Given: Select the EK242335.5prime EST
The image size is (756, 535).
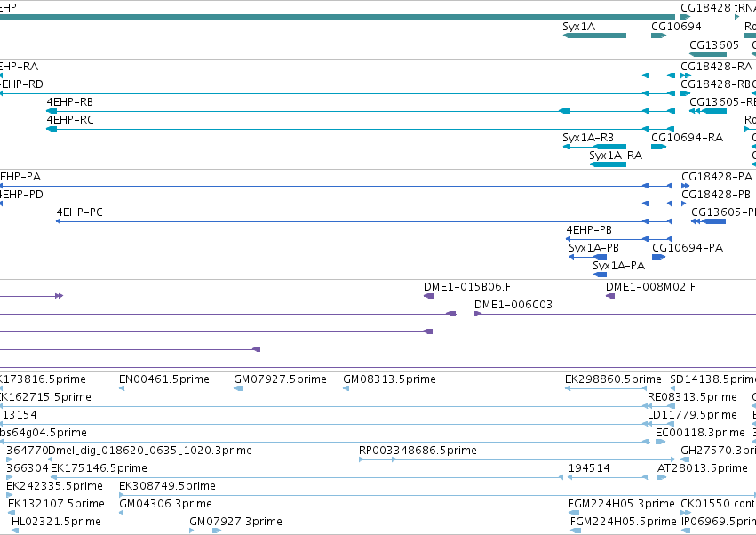Looking at the screenshot, I should (x=10, y=496).
